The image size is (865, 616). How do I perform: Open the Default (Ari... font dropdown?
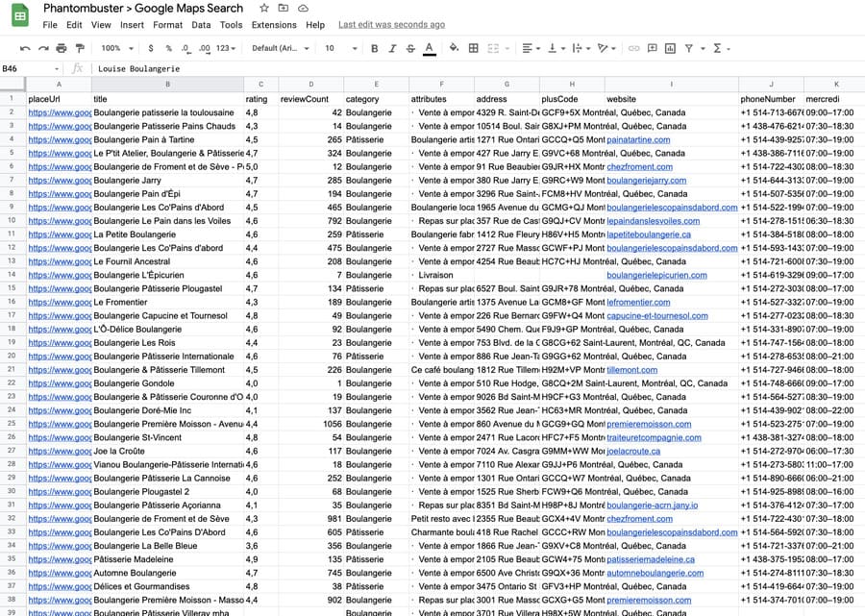pos(280,48)
